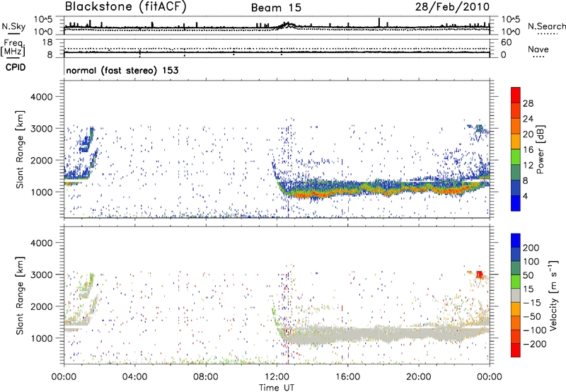This screenshot has height=392, width=566.
Task: Click the 'Blackstone (fitACF)' title text
Action: 125,6
